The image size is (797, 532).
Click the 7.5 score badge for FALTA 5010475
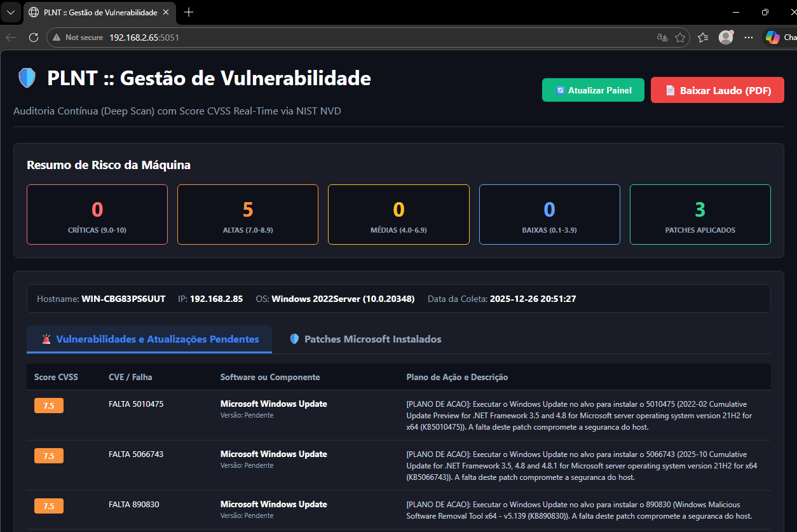pyautogui.click(x=49, y=406)
